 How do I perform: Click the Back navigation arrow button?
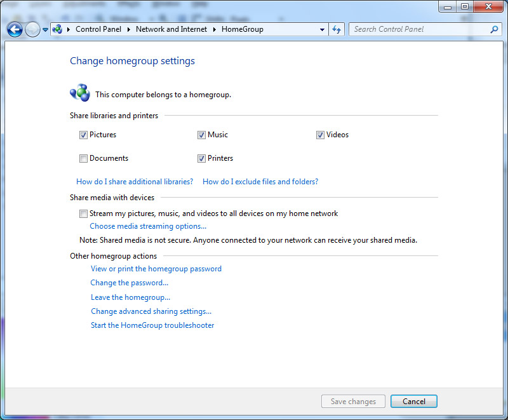[15, 29]
